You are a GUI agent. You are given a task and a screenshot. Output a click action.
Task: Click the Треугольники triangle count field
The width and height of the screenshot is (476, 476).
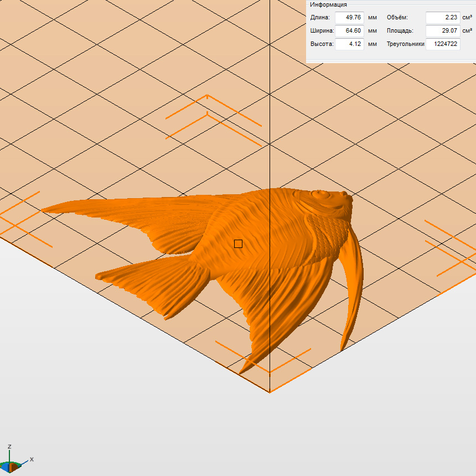443,44
